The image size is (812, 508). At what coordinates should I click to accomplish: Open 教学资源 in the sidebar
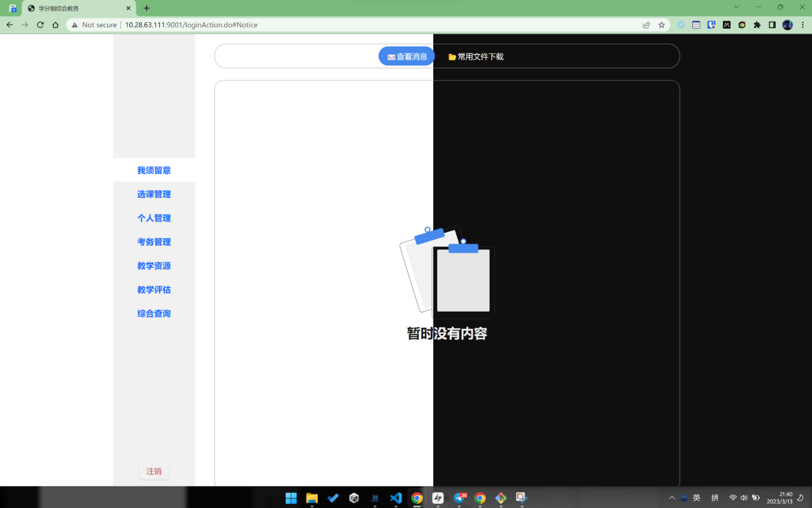pos(154,265)
